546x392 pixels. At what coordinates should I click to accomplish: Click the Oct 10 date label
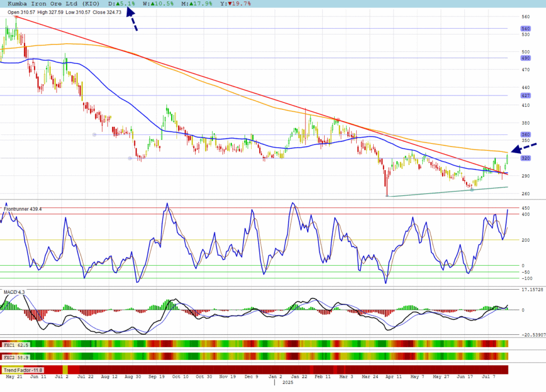(180, 377)
